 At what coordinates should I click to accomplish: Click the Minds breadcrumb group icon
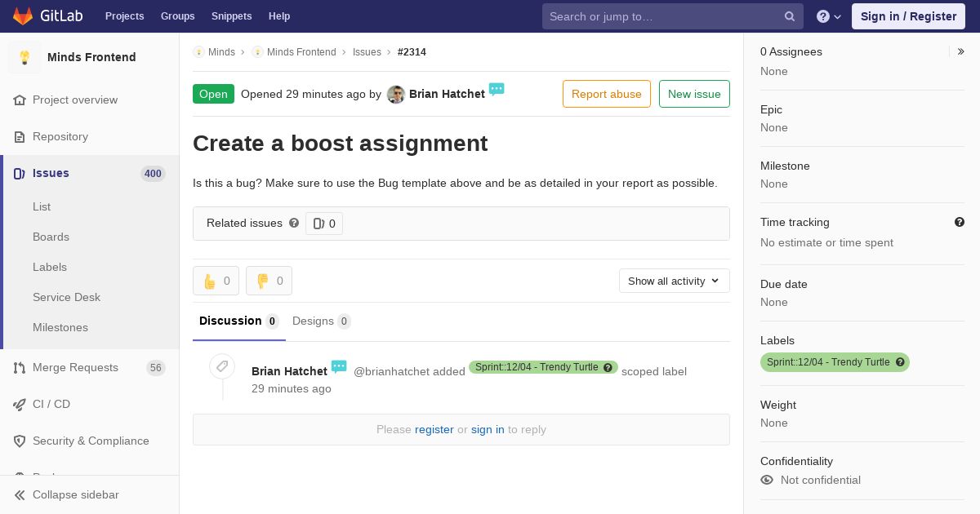(198, 52)
